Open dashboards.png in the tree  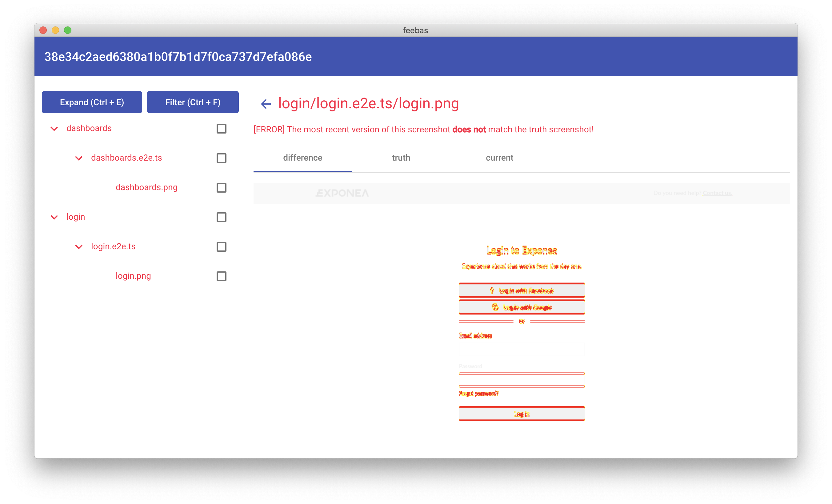tap(146, 187)
